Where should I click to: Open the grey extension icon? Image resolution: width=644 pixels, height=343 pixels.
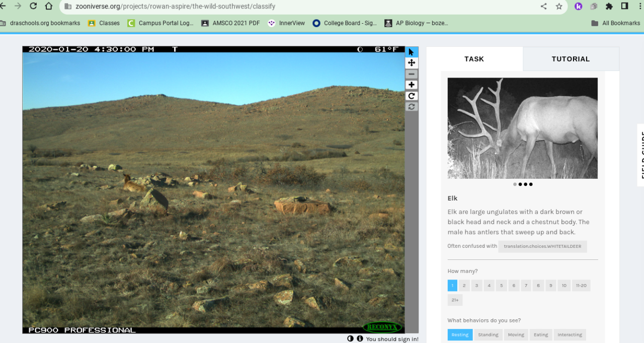pyautogui.click(x=594, y=7)
